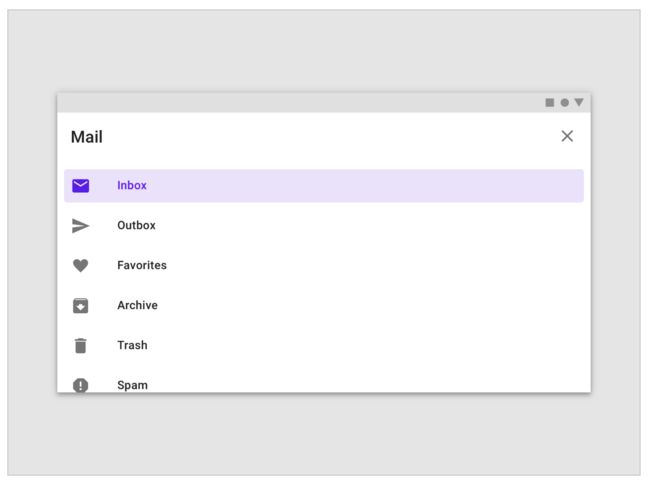Click the Spam exclamation icon
The image size is (650, 484).
[x=80, y=385]
